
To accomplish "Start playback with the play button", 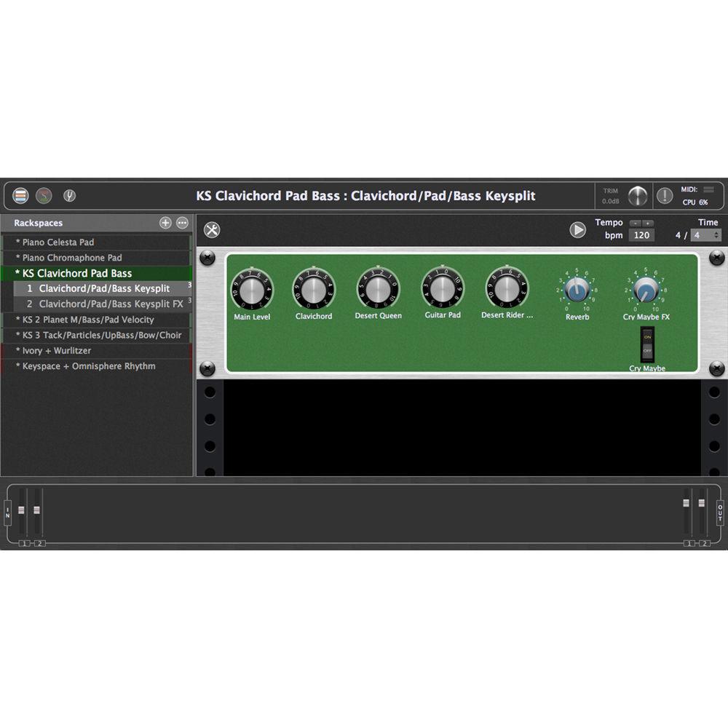I will [579, 229].
